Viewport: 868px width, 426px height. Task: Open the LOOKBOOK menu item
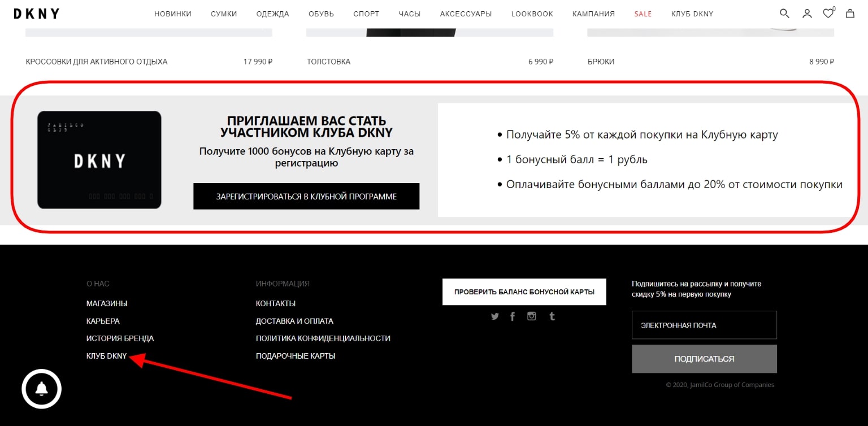pos(532,14)
